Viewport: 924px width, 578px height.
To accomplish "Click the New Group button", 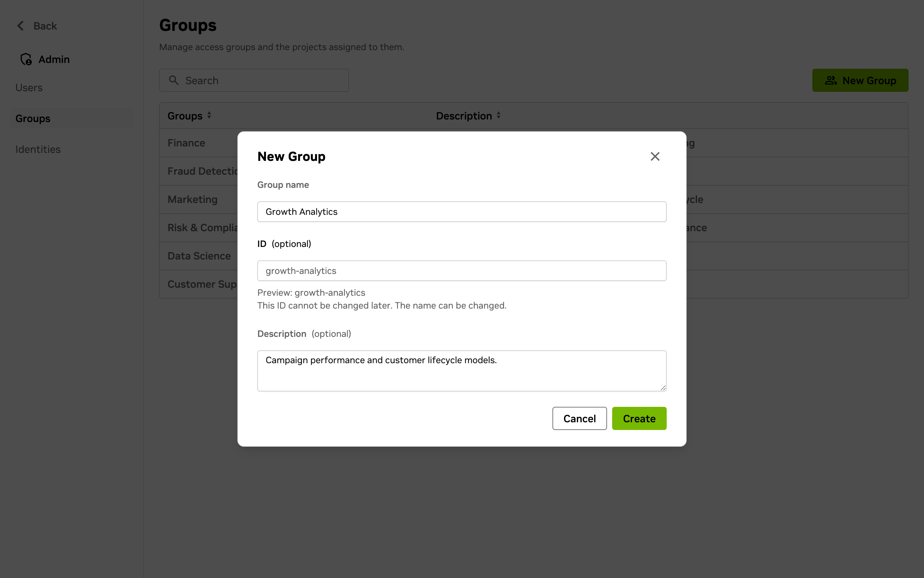I will point(860,80).
